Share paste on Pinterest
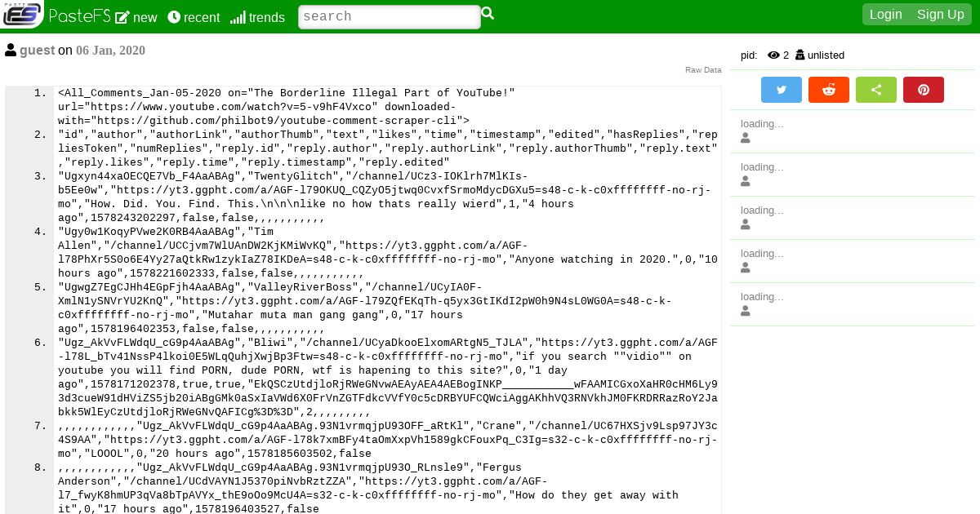The width and height of the screenshot is (980, 514). (x=924, y=90)
